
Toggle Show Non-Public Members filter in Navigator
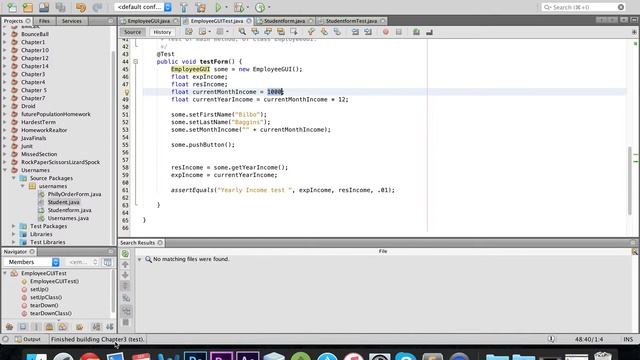point(49,327)
